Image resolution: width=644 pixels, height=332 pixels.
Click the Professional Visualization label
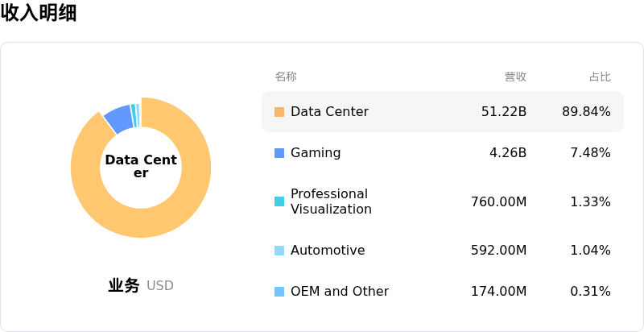(331, 201)
